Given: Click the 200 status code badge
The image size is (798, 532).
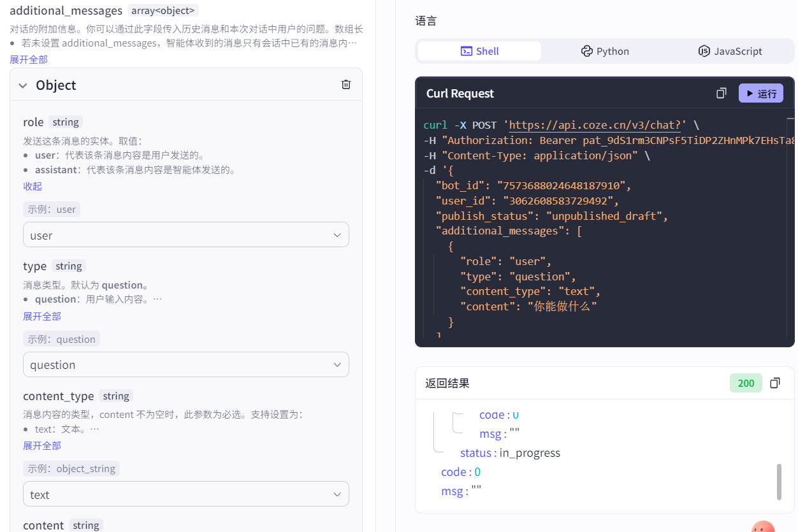Looking at the screenshot, I should (x=746, y=383).
